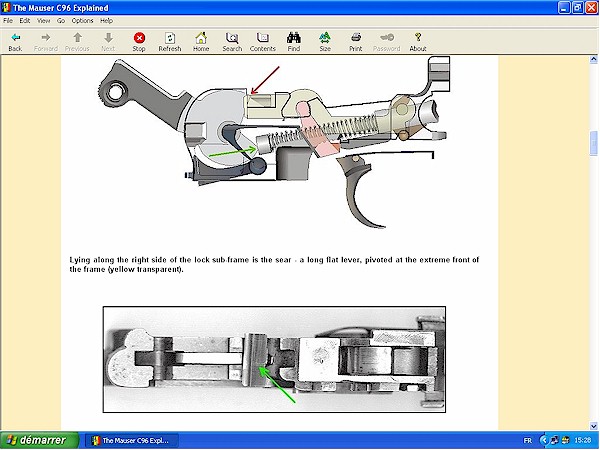Open Find with the binoculars icon
Image resolution: width=600 pixels, height=450 pixels.
point(294,42)
